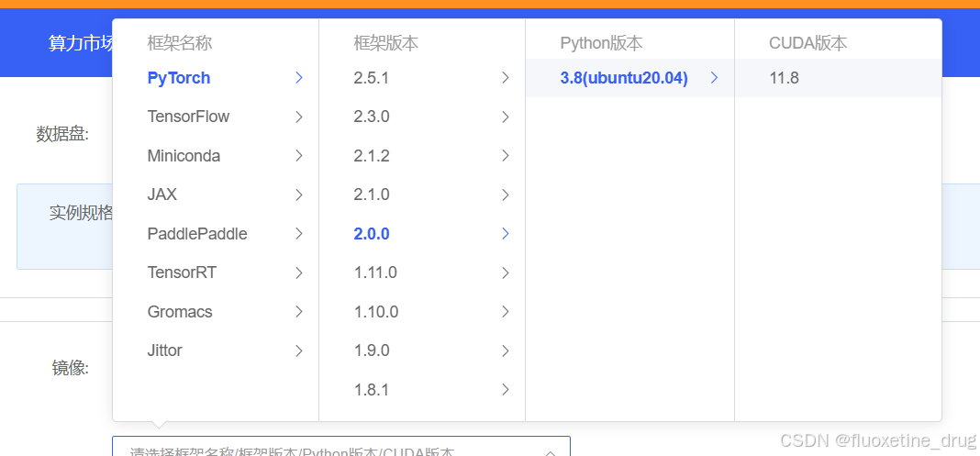The height and width of the screenshot is (456, 980).
Task: Click chevron next to version 2.1.2
Action: [506, 156]
